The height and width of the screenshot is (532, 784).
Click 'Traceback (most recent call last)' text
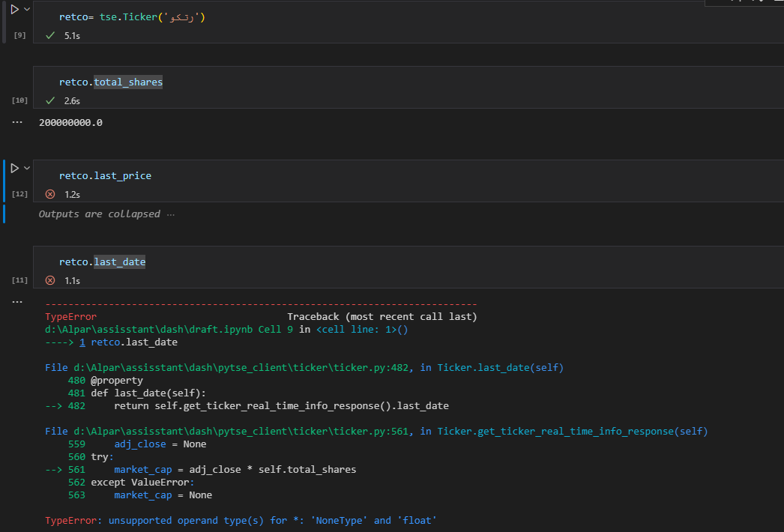click(x=382, y=316)
